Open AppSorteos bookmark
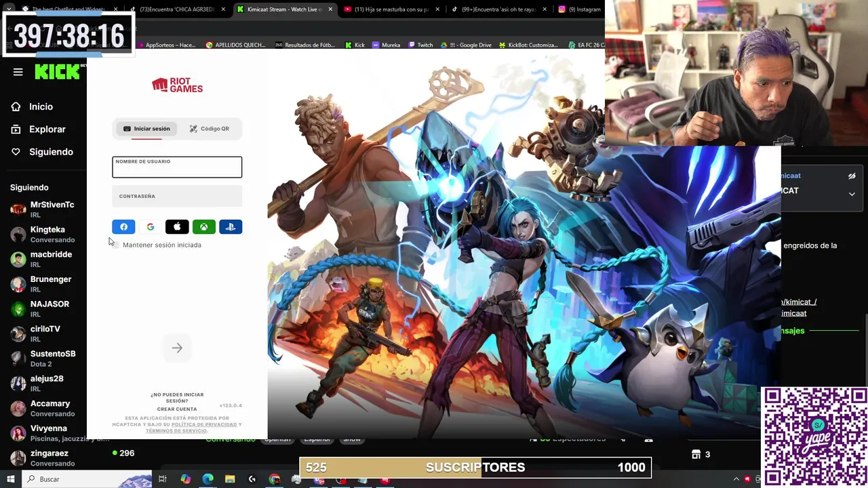 coord(166,45)
